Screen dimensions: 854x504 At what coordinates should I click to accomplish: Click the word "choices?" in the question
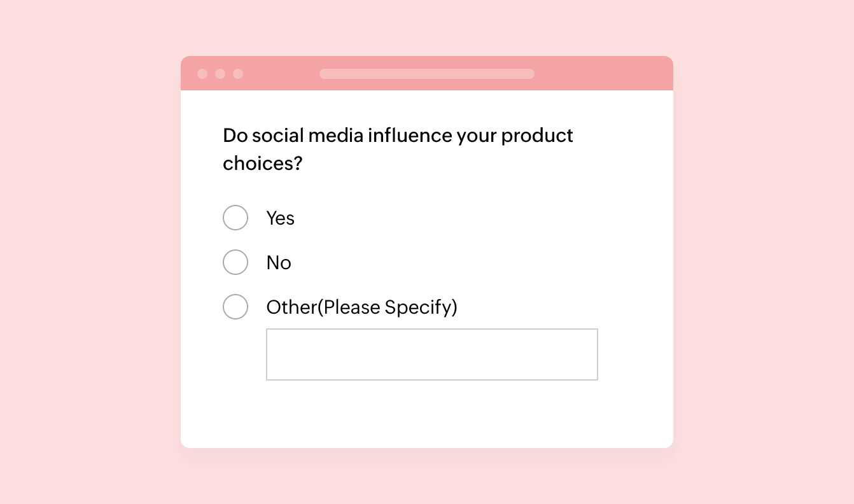(262, 164)
